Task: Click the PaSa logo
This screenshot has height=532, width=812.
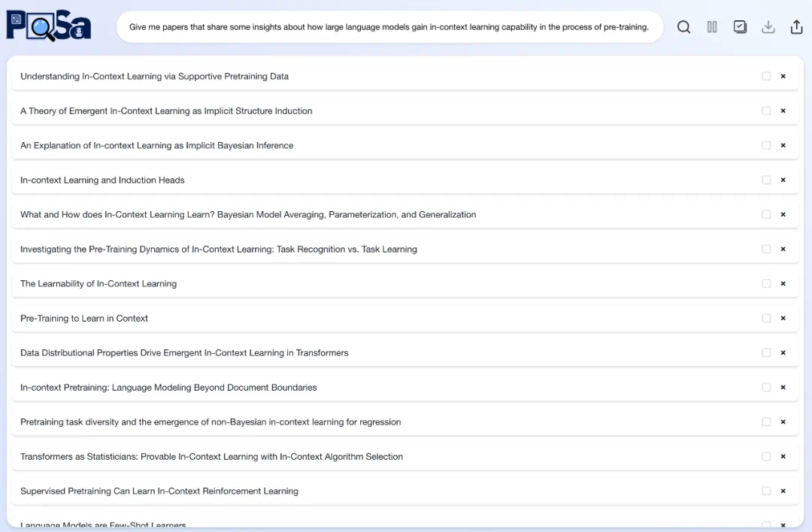Action: tap(49, 26)
